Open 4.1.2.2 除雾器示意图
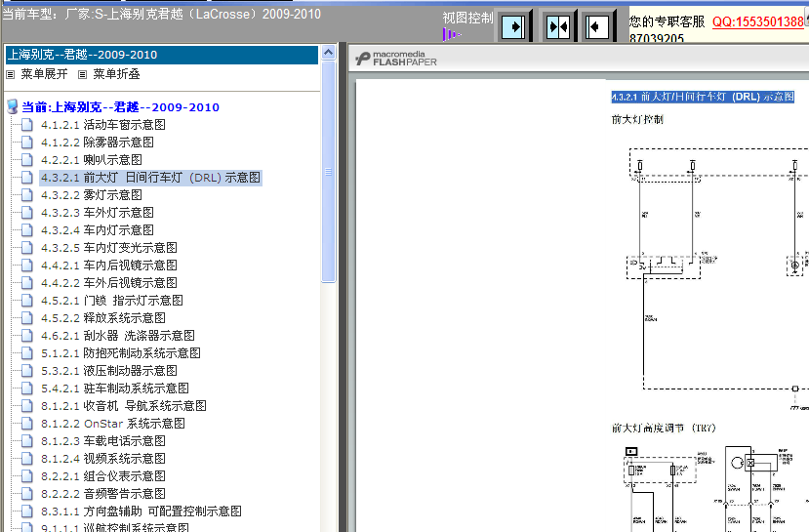Image resolution: width=809 pixels, height=532 pixels. pos(98,142)
